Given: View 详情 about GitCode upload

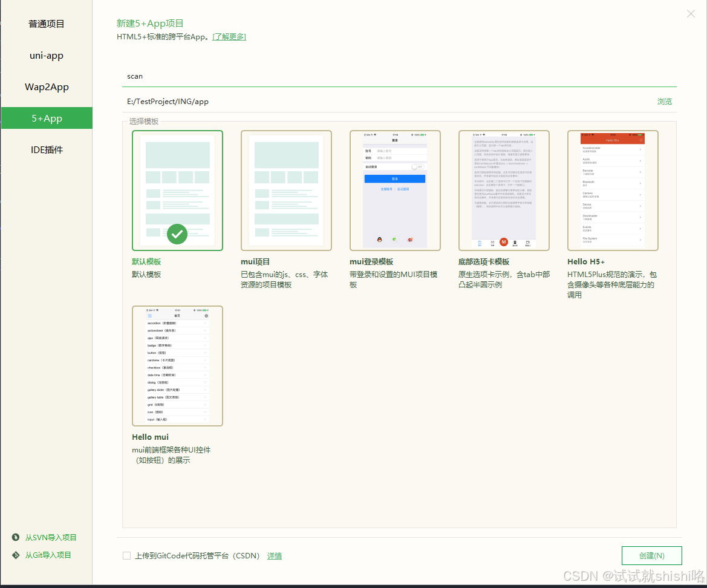Looking at the screenshot, I should pyautogui.click(x=274, y=555).
